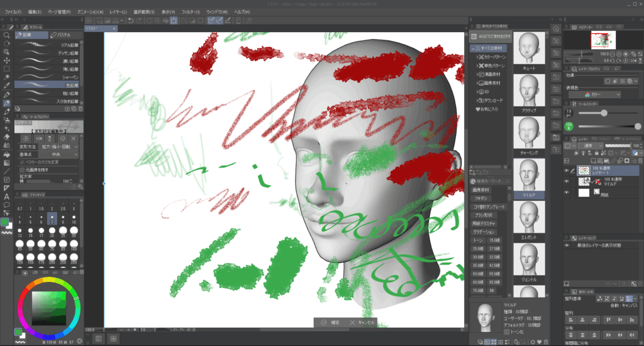Viewport: 644px width, 346px height.
Task: Switch to the パステル sub tool tab
Action: 62,35
